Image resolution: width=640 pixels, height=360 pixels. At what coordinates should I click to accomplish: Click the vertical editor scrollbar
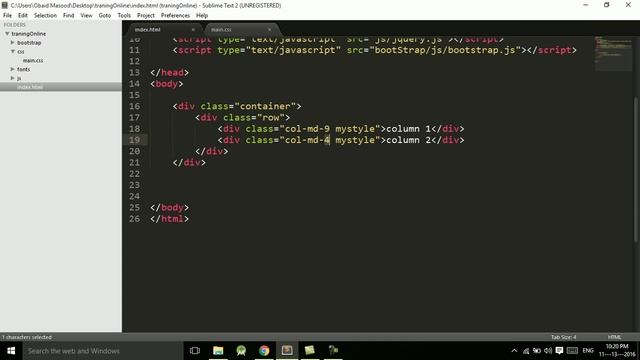(636, 169)
